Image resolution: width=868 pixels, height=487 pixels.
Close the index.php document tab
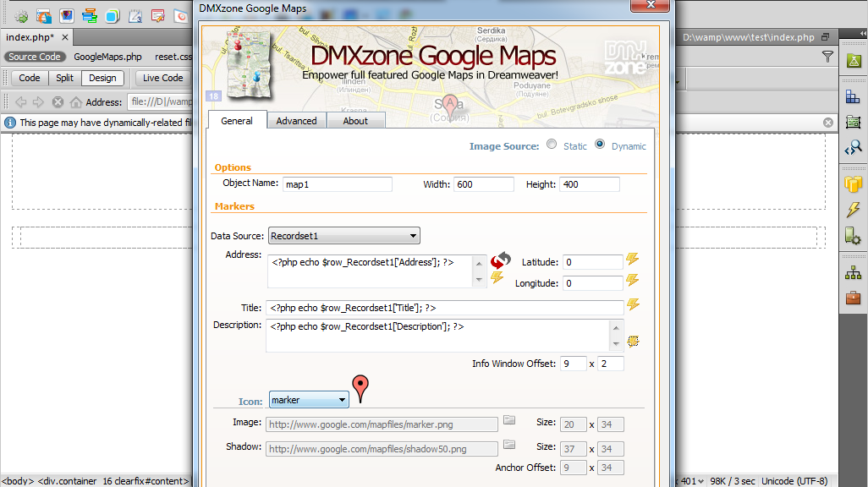(x=65, y=37)
